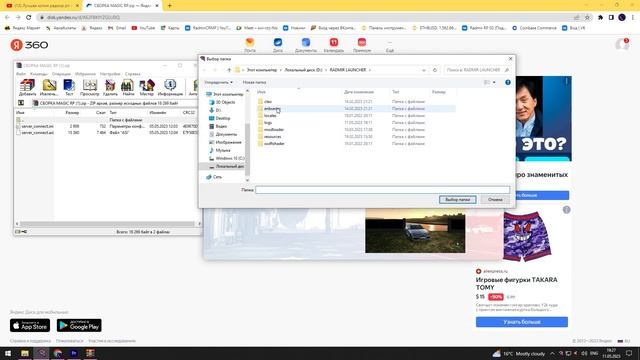Screen dimensions: 640x360
Task: Open Премиум in the Yandex 360 header
Action: coord(362,45)
